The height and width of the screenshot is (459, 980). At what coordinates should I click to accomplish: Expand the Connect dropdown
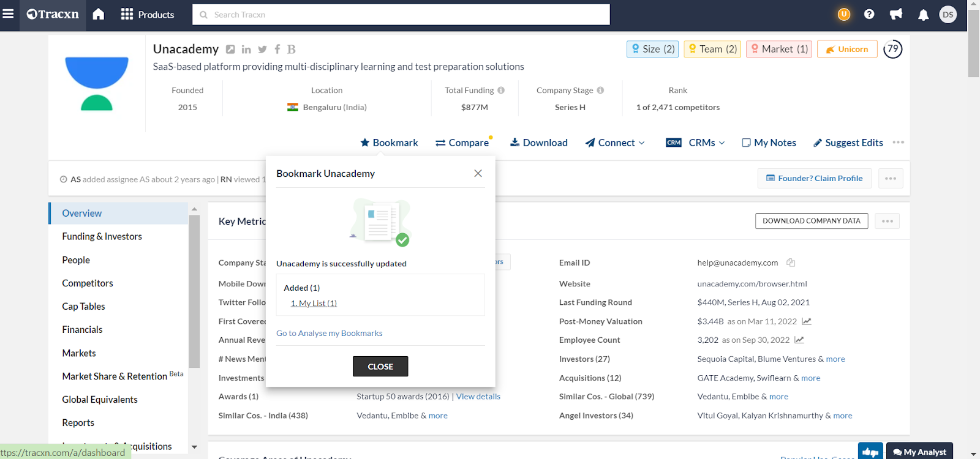(615, 143)
